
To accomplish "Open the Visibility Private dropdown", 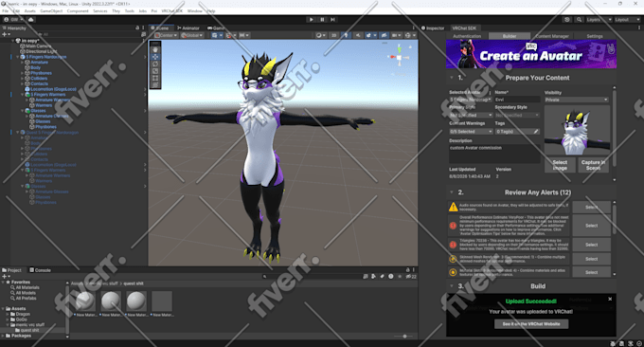I will [576, 100].
